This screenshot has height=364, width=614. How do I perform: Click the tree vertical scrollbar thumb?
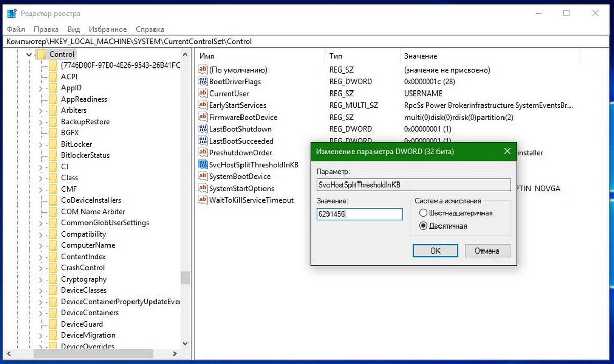185,278
